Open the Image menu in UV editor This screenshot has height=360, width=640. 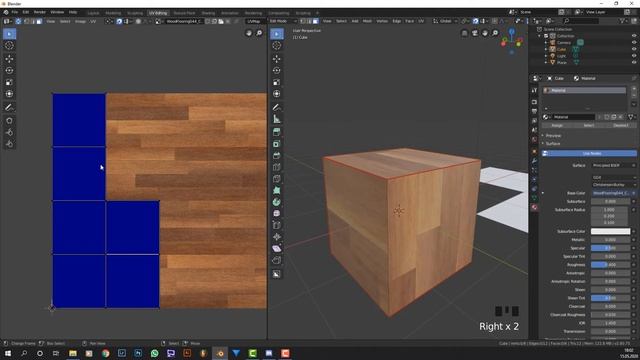[80, 21]
